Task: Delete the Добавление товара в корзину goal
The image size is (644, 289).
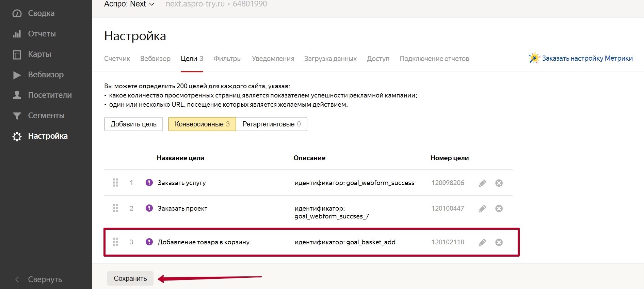Action: point(499,242)
